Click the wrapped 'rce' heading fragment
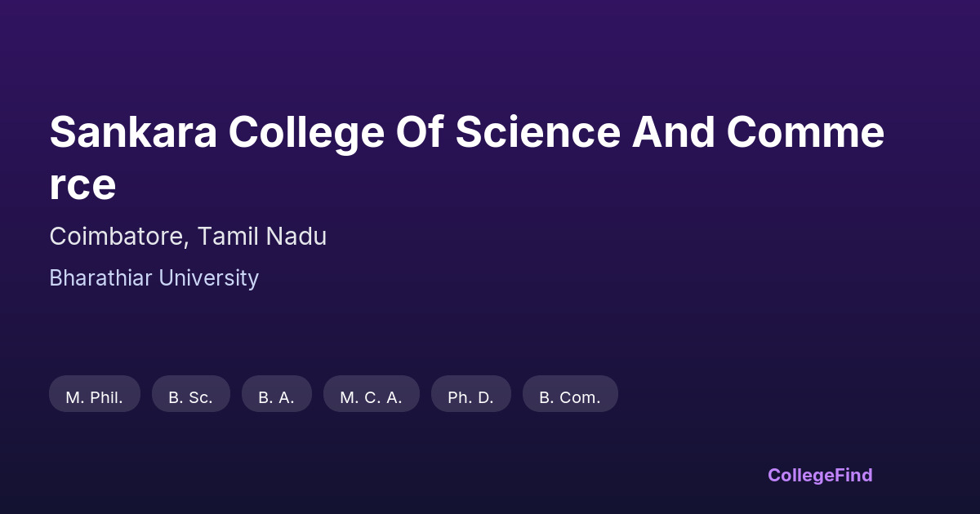 82,185
